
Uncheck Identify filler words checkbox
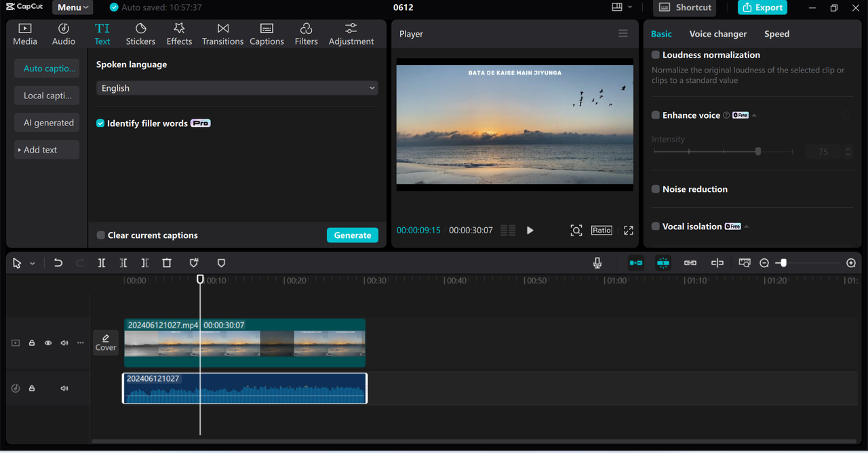(100, 123)
